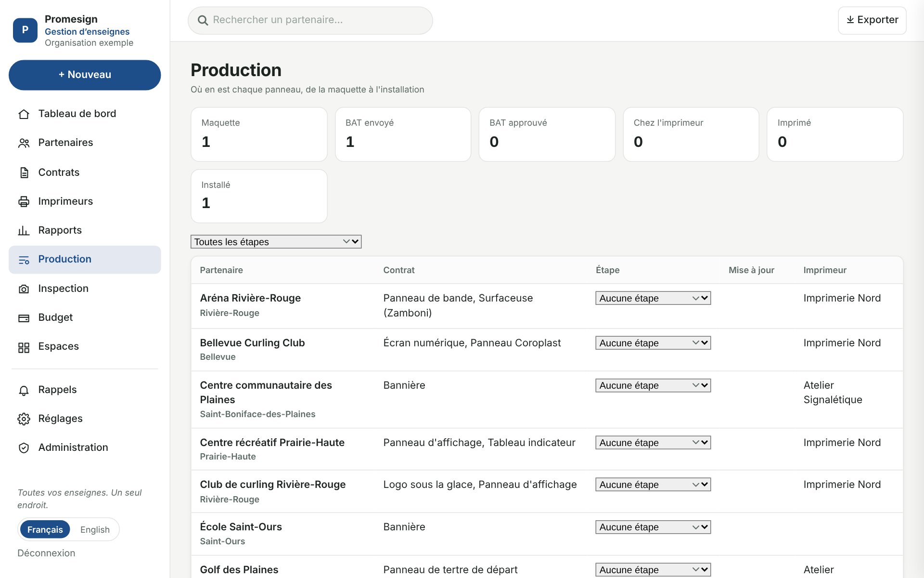This screenshot has height=578, width=924.
Task: Click the Golf des Plaines partner name
Action: 239,569
